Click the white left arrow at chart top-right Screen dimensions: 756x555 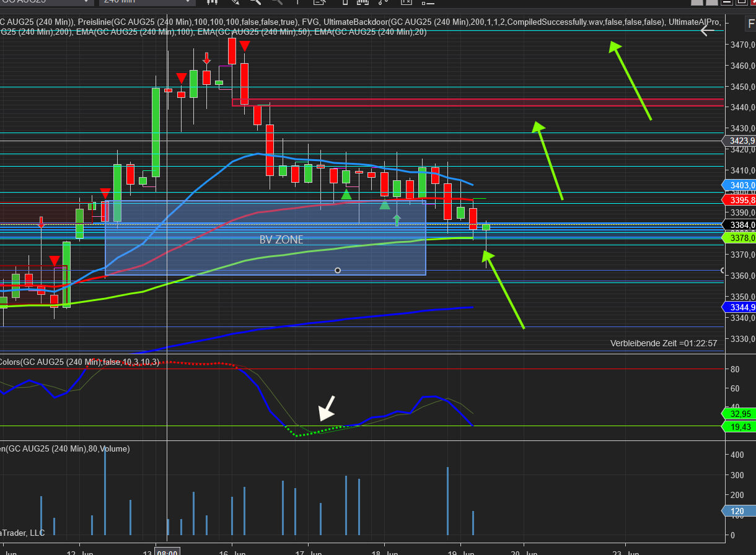click(707, 30)
